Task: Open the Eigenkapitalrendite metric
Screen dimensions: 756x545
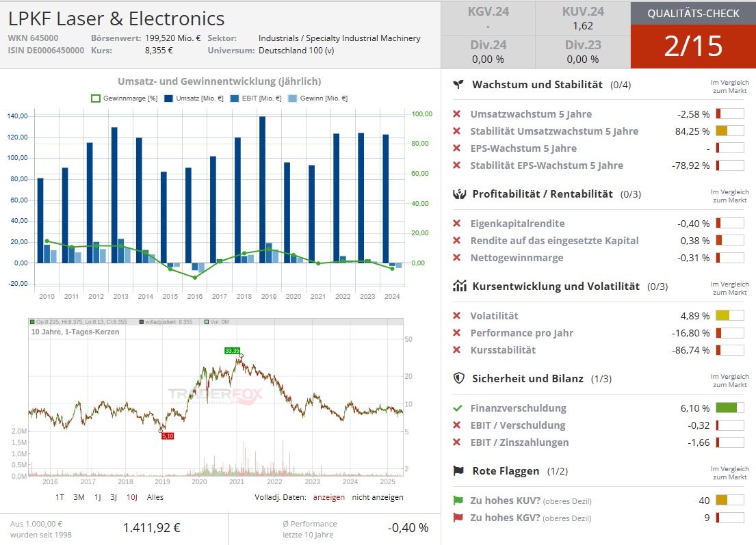Action: (x=517, y=224)
